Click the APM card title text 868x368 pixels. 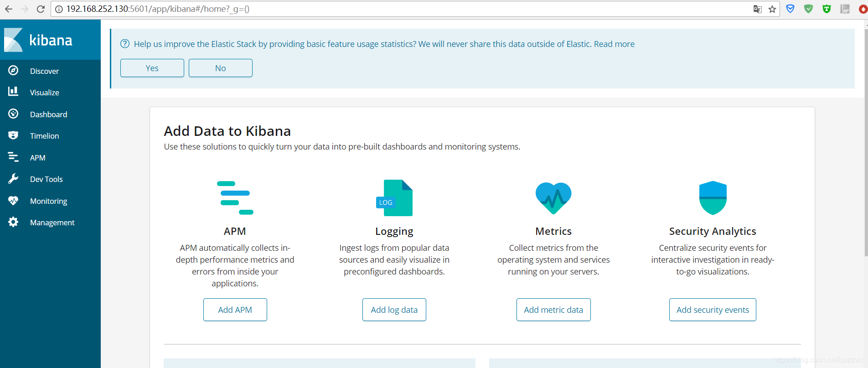click(235, 231)
